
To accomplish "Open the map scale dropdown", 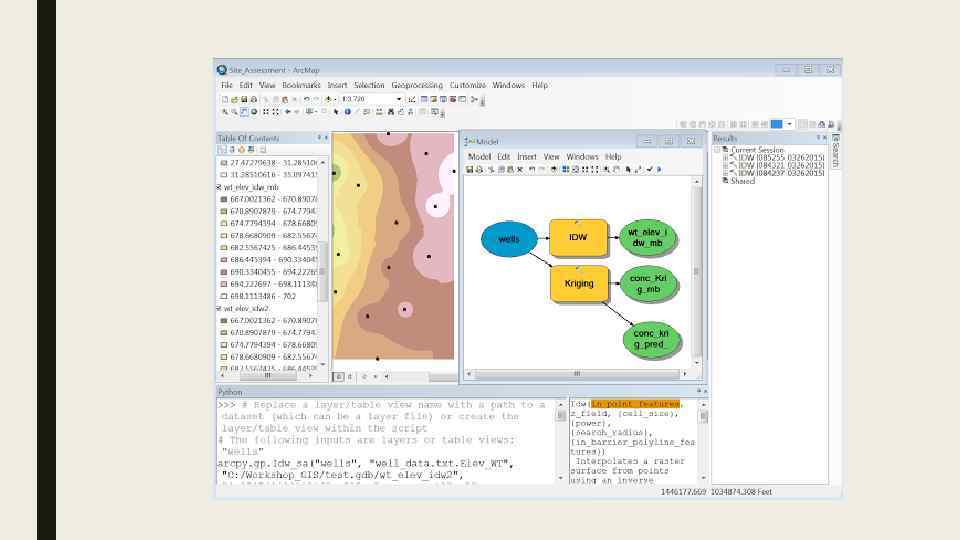I will [x=398, y=99].
